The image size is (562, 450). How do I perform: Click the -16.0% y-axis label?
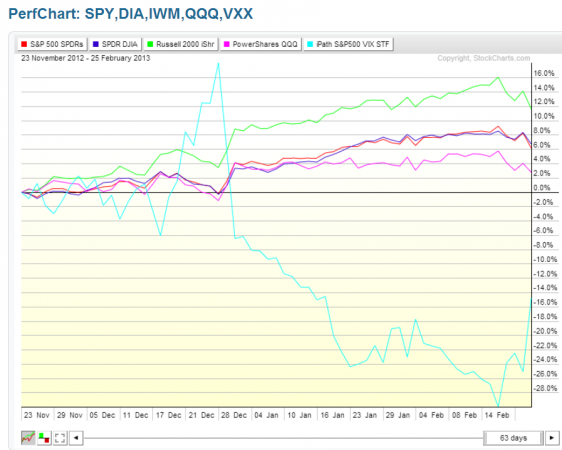[545, 302]
